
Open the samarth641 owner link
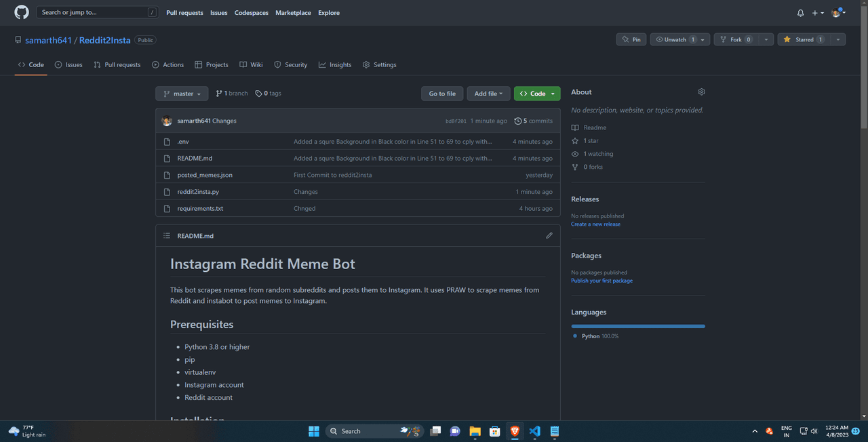[48, 40]
